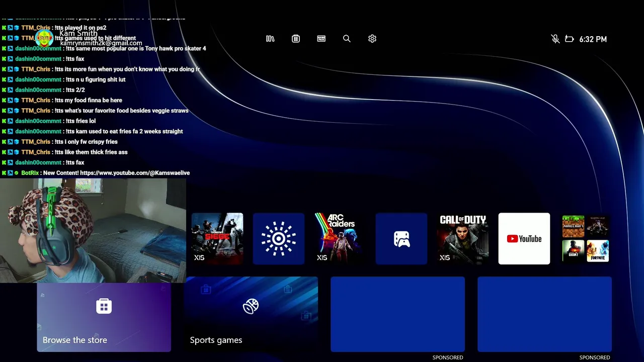The image size is (644, 362).
Task: Select the BotRix username in chat
Action: [30, 173]
